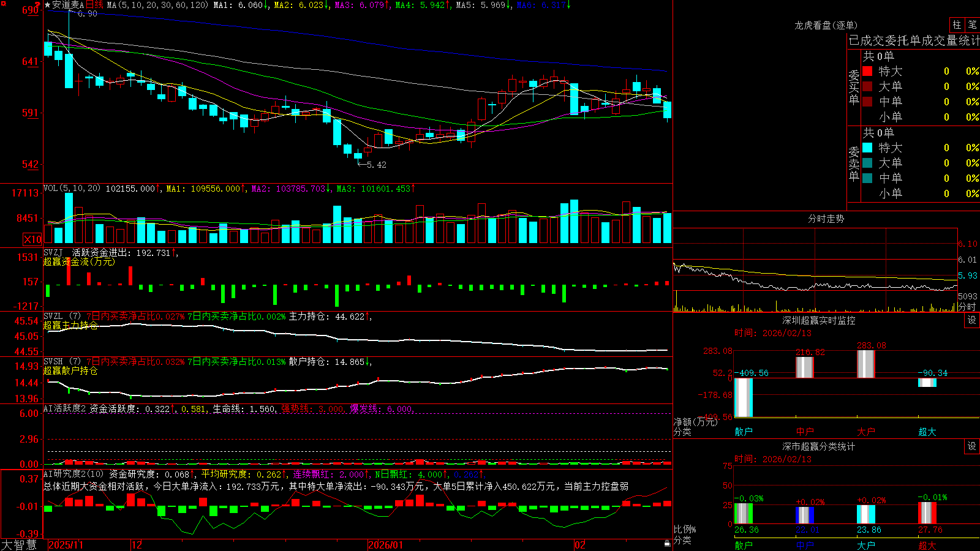
Task: Click the 大户 label under 净额 chart
Action: pyautogui.click(x=866, y=432)
